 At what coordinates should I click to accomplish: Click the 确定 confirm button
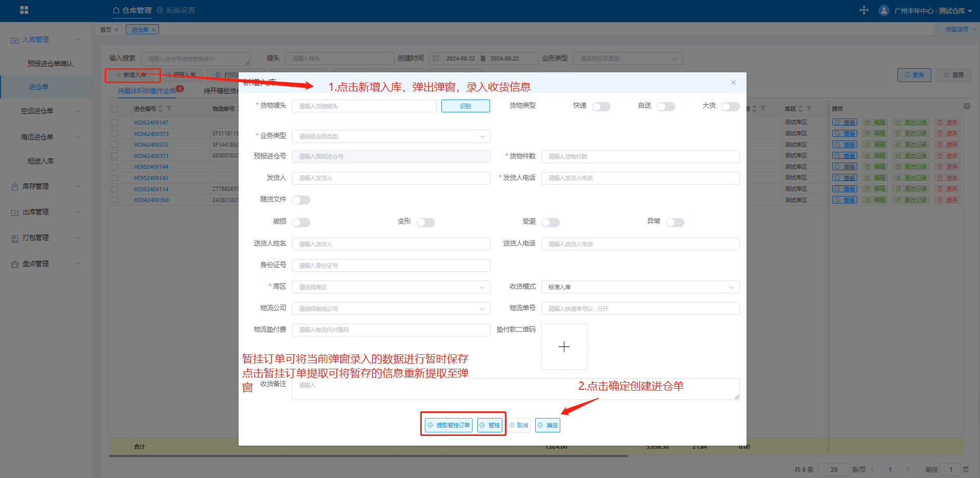(547, 425)
